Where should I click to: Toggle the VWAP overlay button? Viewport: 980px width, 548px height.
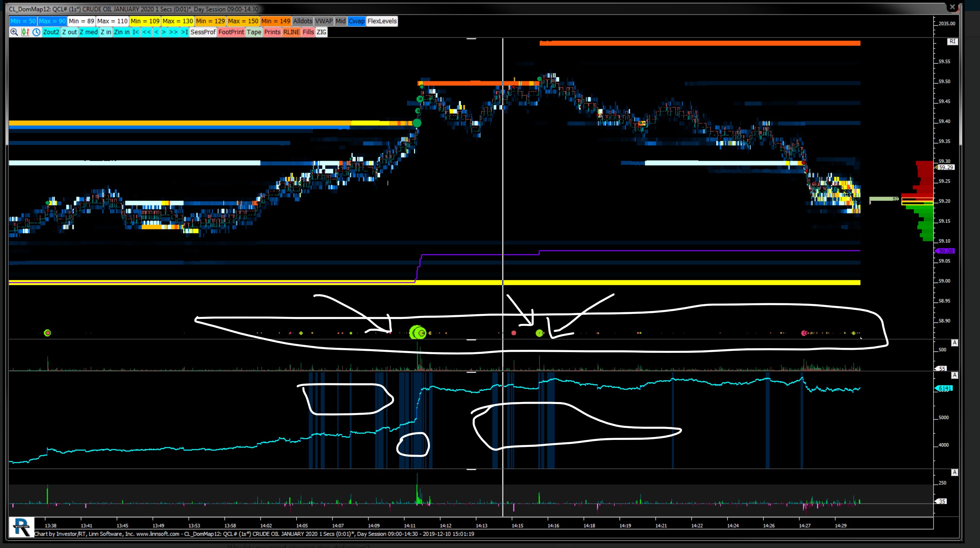coord(324,21)
